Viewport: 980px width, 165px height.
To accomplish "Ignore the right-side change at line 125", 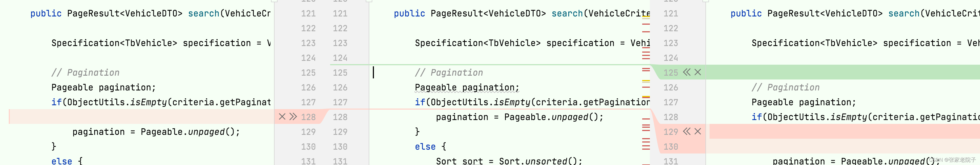I will click(x=698, y=72).
